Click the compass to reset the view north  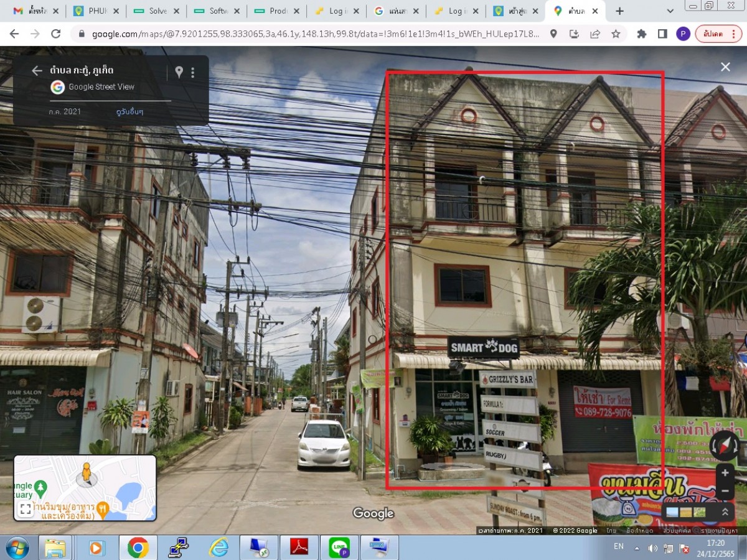pos(724,446)
